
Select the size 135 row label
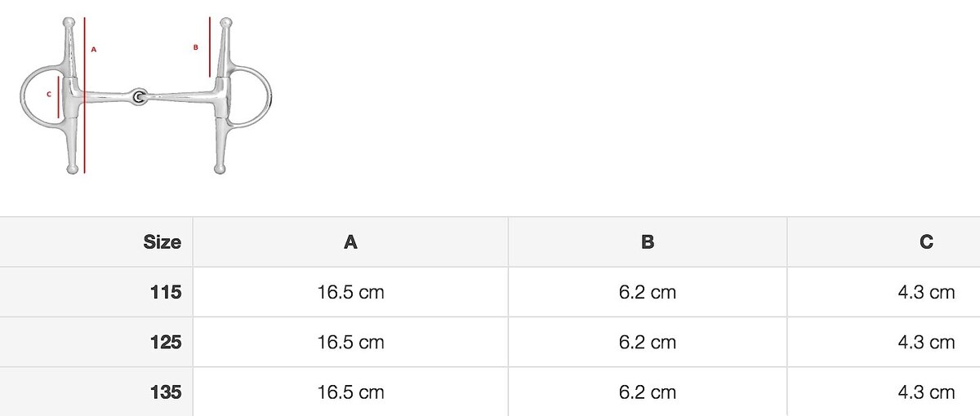click(166, 392)
